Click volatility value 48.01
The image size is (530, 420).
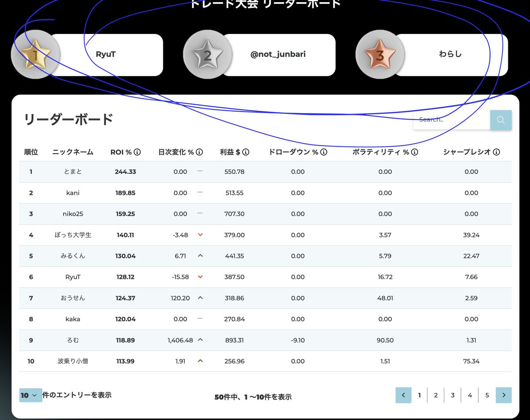tap(385, 298)
